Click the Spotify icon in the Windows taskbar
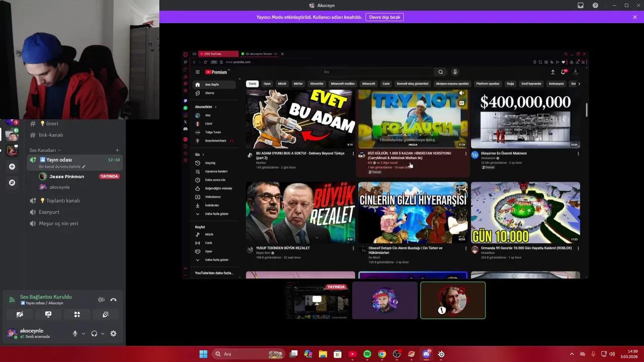 [367, 354]
